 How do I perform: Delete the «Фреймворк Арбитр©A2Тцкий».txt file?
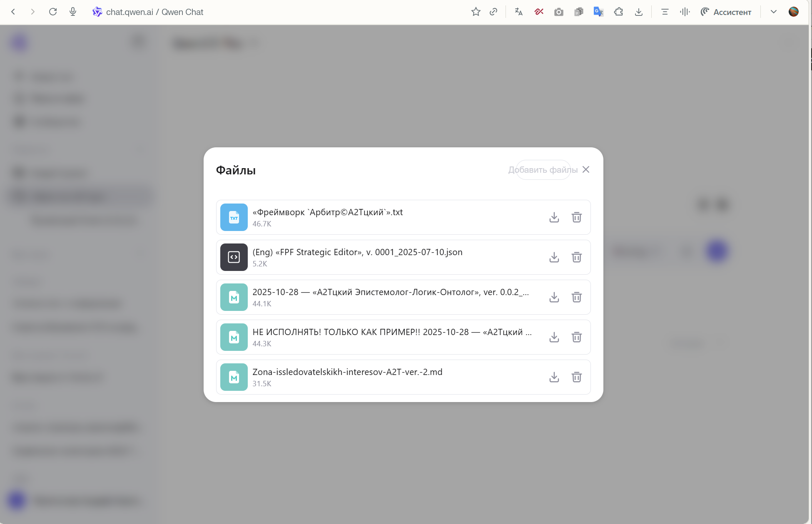click(576, 217)
